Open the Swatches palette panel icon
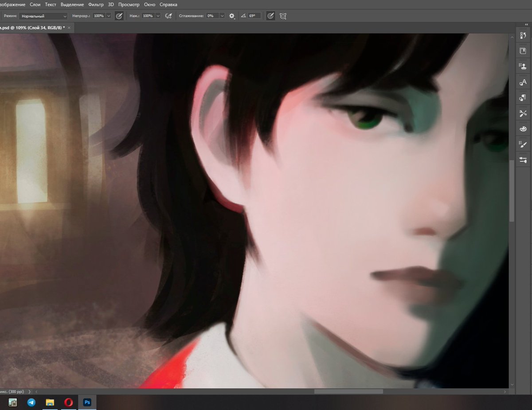532x410 pixels. (523, 129)
